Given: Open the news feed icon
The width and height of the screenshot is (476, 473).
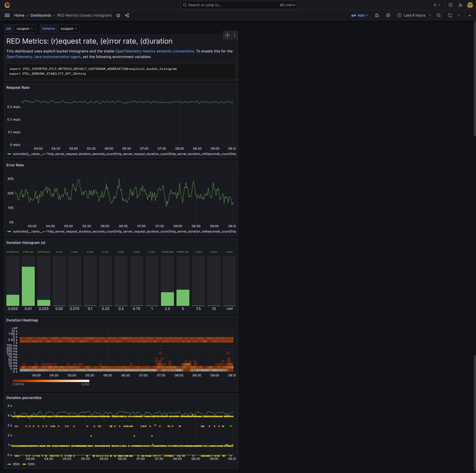Looking at the screenshot, I should pyautogui.click(x=460, y=5).
